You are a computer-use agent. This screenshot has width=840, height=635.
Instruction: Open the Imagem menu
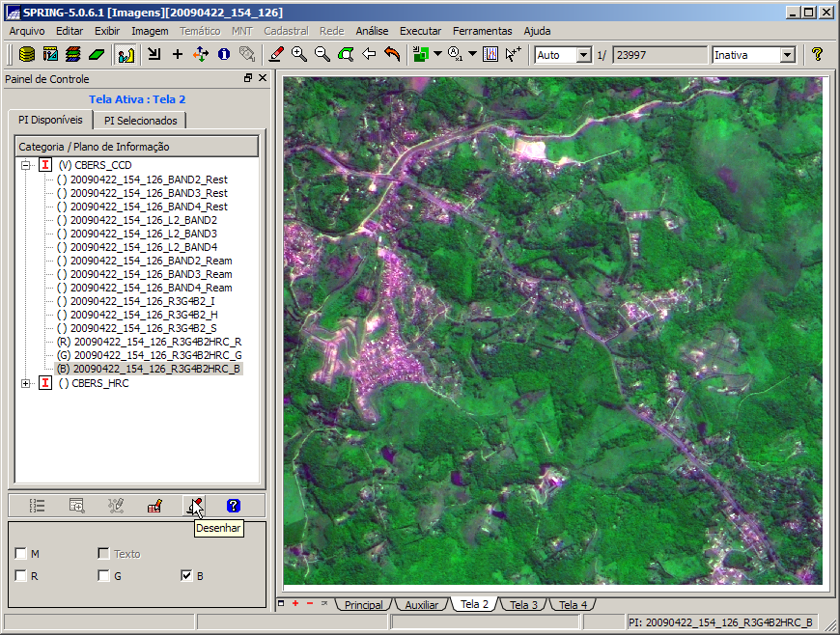pyautogui.click(x=150, y=31)
